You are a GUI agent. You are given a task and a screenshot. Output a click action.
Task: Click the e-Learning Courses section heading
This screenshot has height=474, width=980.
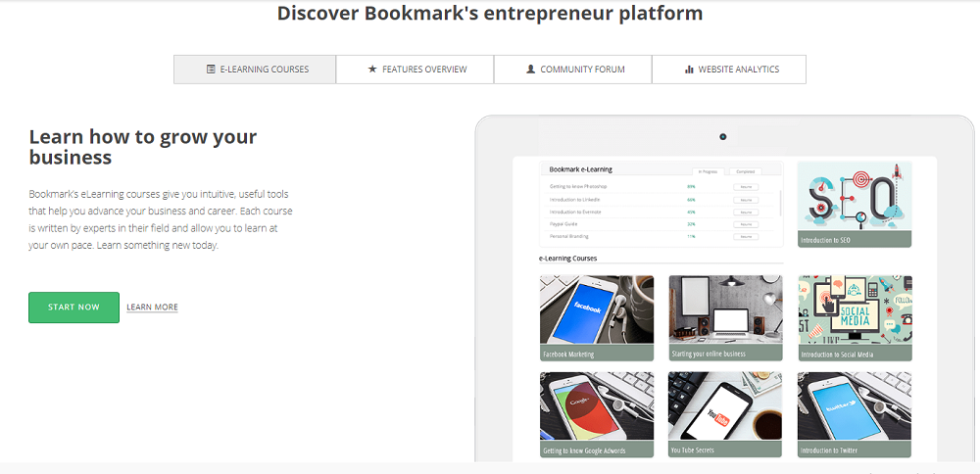tap(567, 258)
